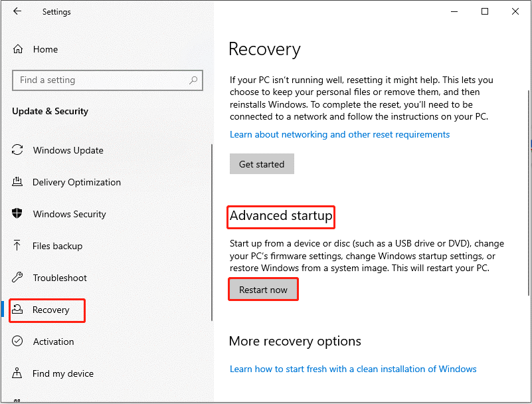The image size is (532, 404).
Task: Click the Recovery icon in the sidebar
Action: click(x=19, y=310)
